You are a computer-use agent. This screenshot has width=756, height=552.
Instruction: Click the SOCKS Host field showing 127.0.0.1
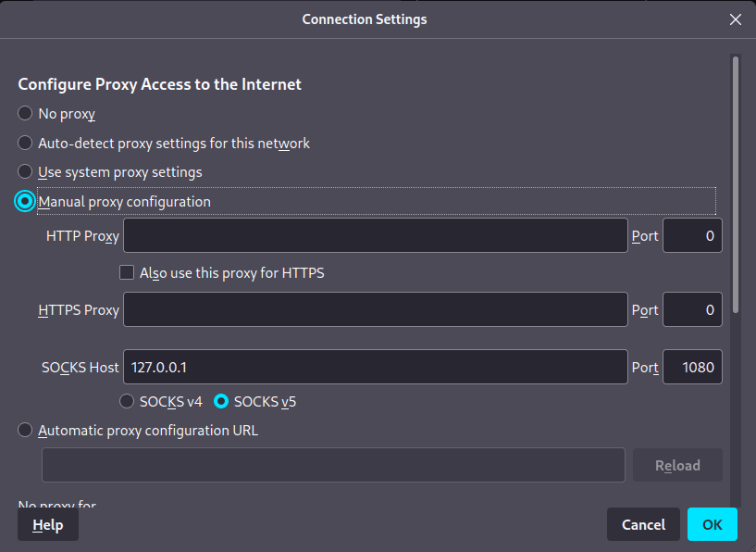pos(376,367)
